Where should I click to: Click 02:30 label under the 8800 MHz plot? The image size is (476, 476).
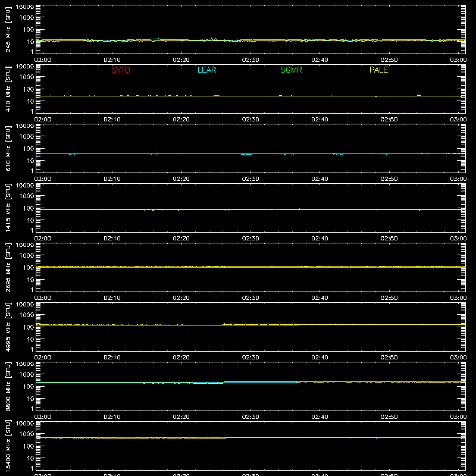250,417
